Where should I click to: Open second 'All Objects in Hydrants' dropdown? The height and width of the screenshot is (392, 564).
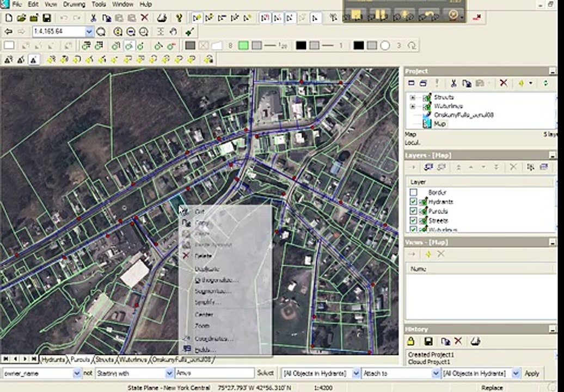coord(516,373)
